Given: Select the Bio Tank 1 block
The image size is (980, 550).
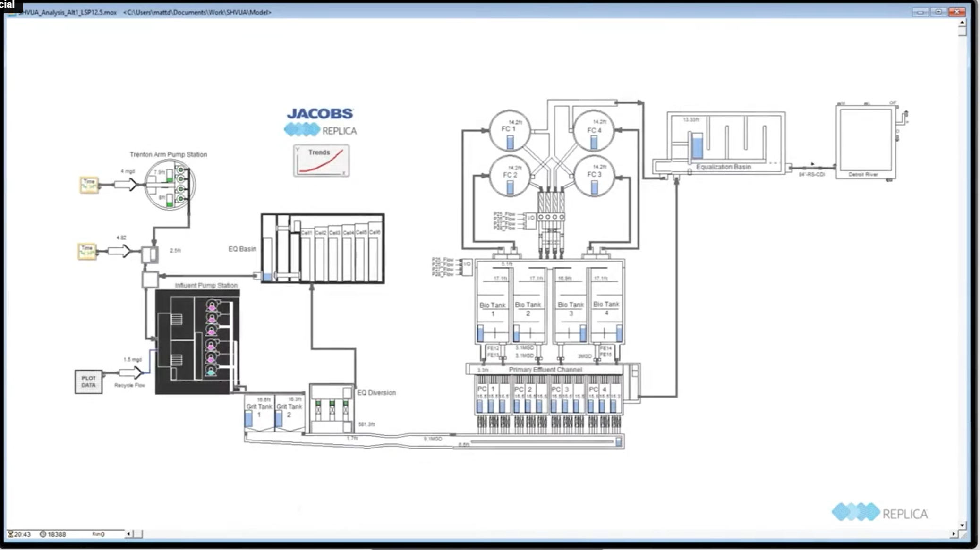Looking at the screenshot, I should (493, 302).
